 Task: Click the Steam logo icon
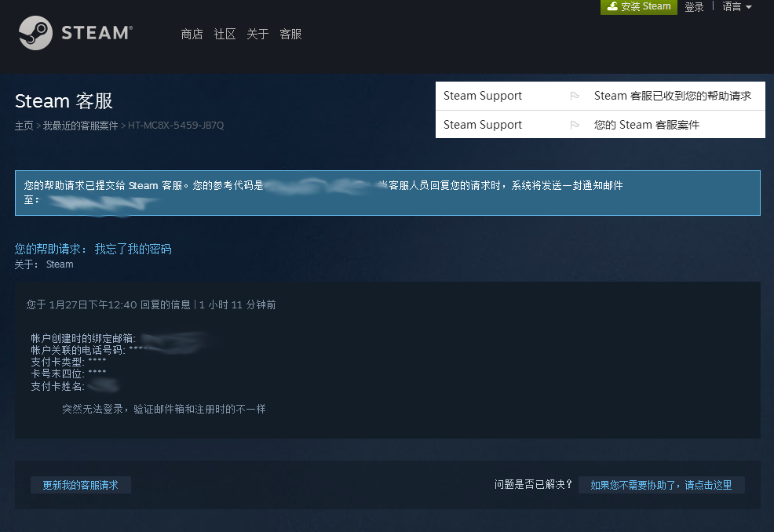click(x=35, y=33)
